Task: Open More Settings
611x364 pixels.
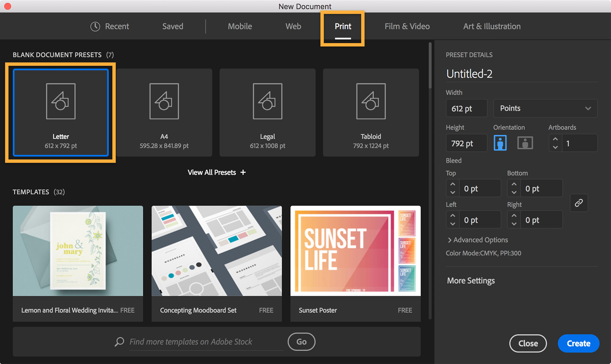Action: [470, 281]
